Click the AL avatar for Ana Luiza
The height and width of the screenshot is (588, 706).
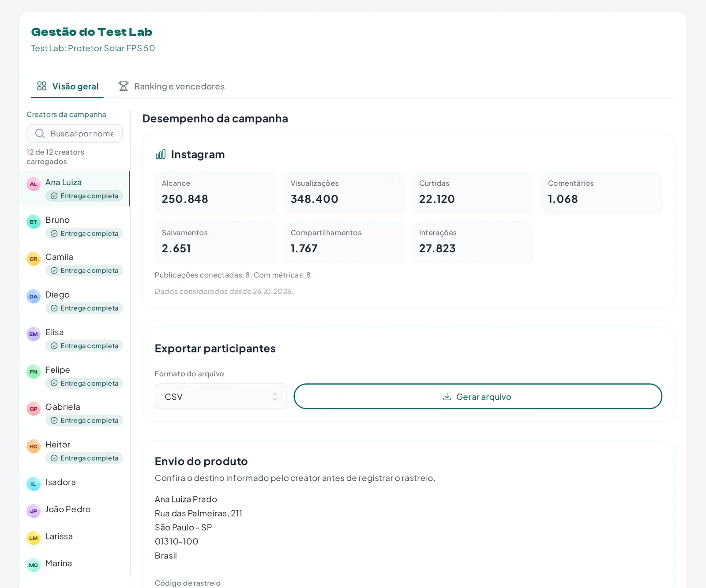(34, 184)
